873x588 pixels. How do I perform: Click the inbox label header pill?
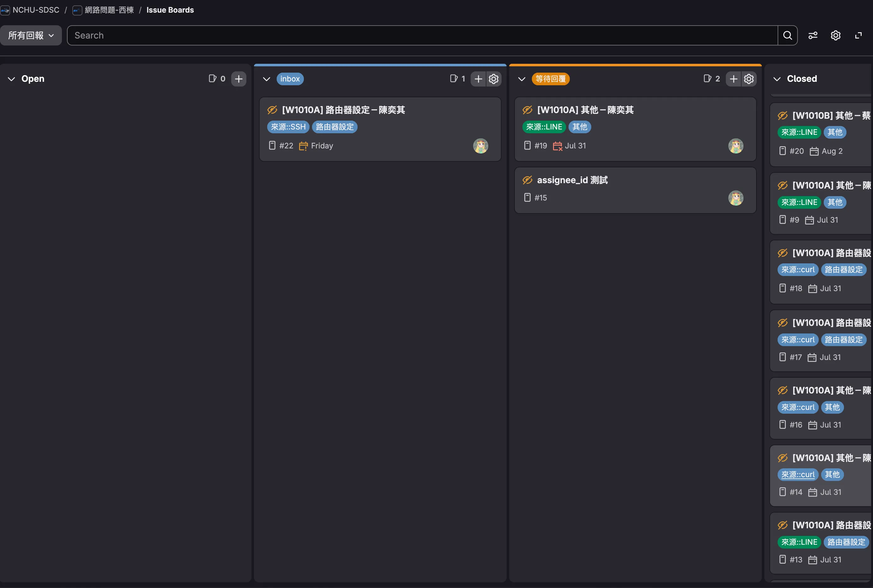(x=290, y=79)
